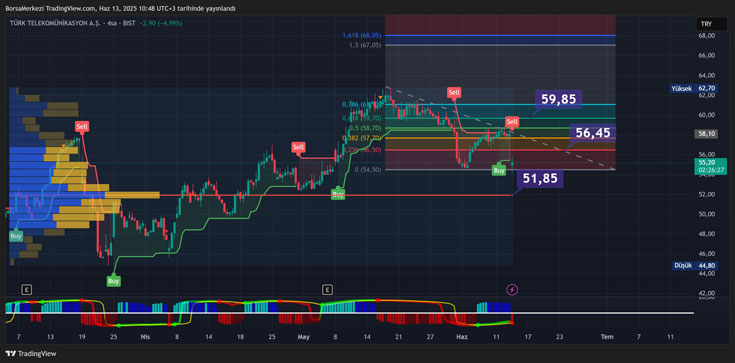Open the earnings E marker near May

(327, 290)
